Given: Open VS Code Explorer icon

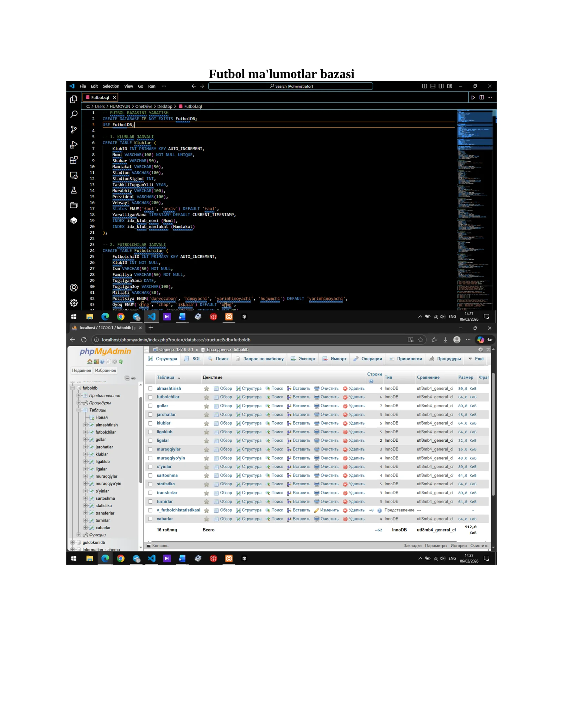Looking at the screenshot, I should (74, 100).
